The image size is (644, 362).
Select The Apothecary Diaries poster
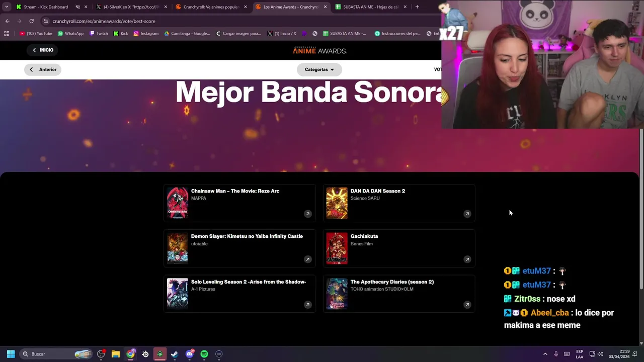click(337, 294)
